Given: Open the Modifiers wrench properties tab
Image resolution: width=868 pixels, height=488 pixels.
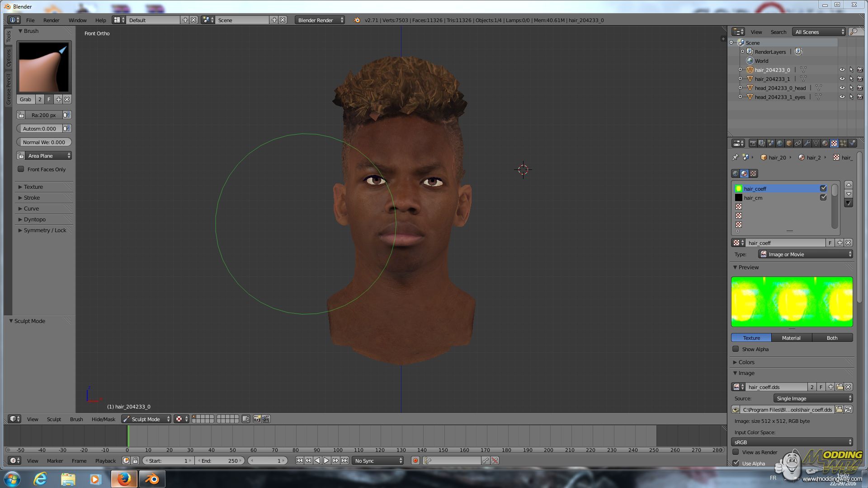Looking at the screenshot, I should tap(807, 143).
